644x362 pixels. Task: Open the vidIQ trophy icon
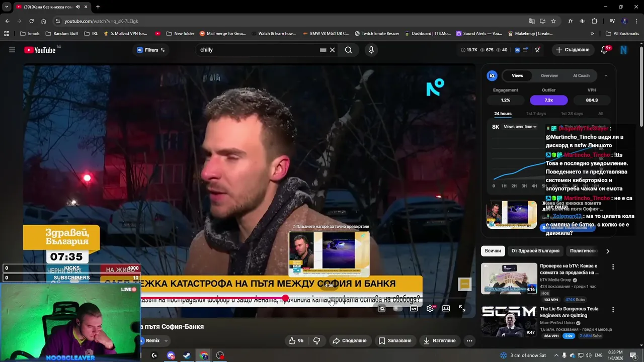(537, 50)
